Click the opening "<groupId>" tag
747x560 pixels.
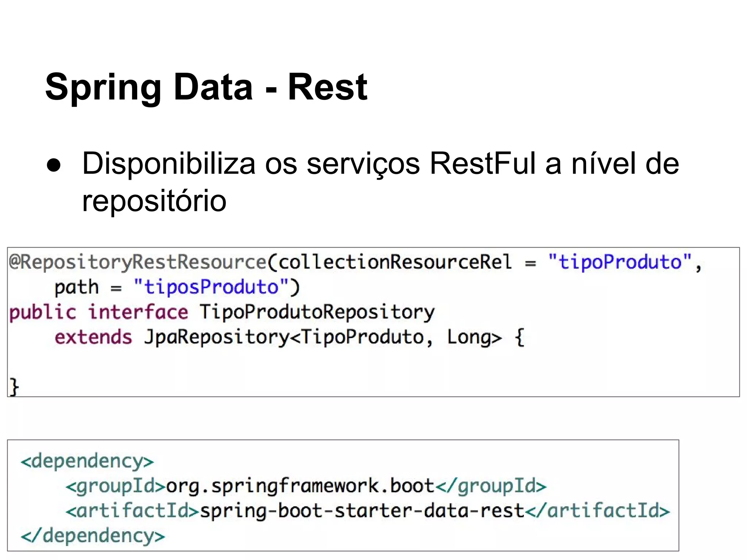(116, 486)
